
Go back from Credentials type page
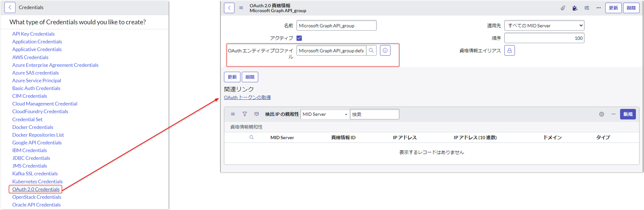tap(10, 7)
